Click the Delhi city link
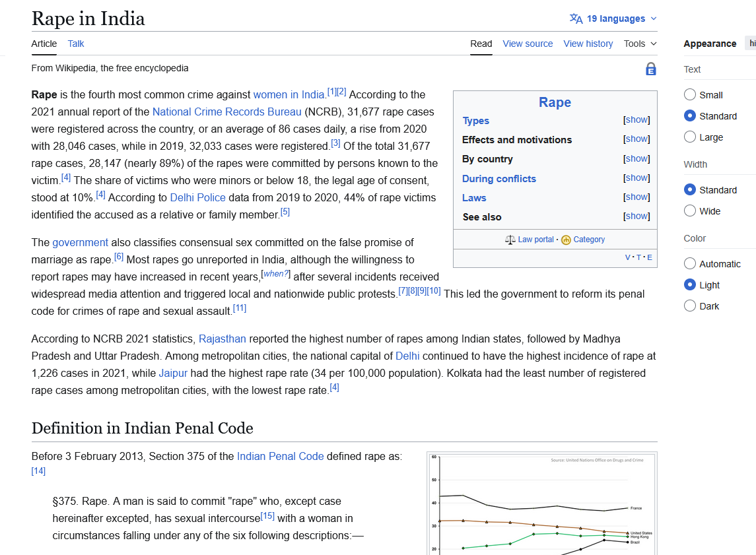Screen dimensions: 756x555 pyautogui.click(x=407, y=356)
